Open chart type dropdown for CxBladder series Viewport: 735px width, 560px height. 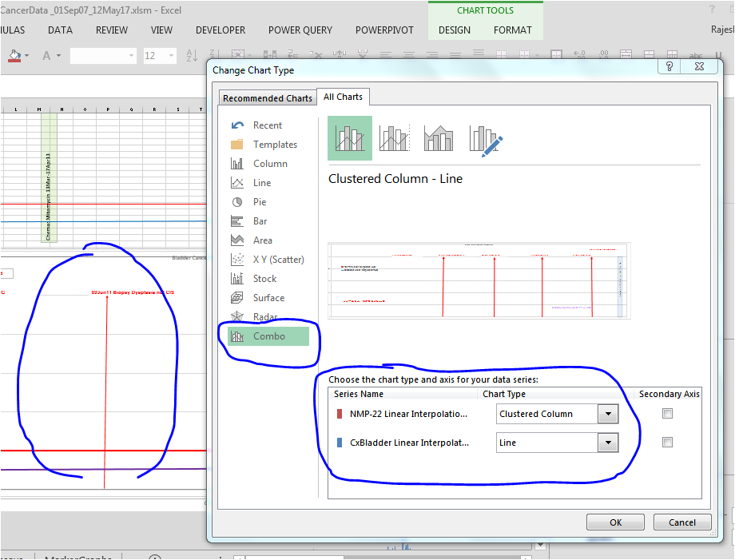point(608,443)
